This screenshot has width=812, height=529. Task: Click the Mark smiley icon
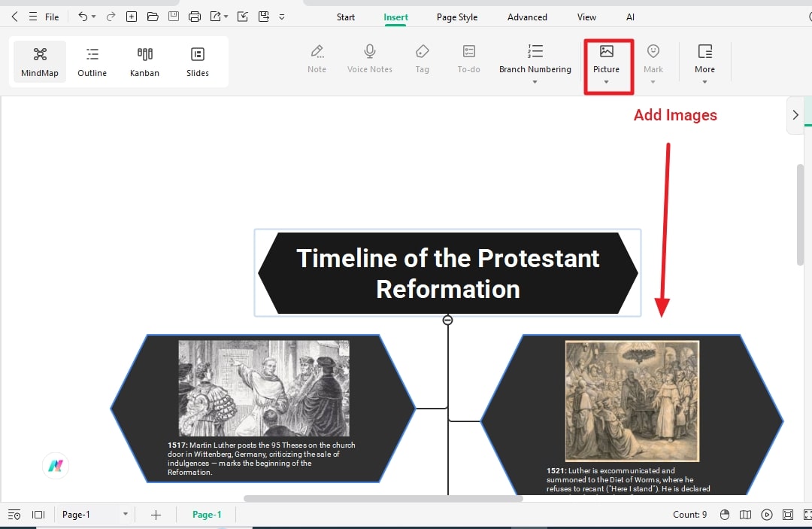point(653,51)
